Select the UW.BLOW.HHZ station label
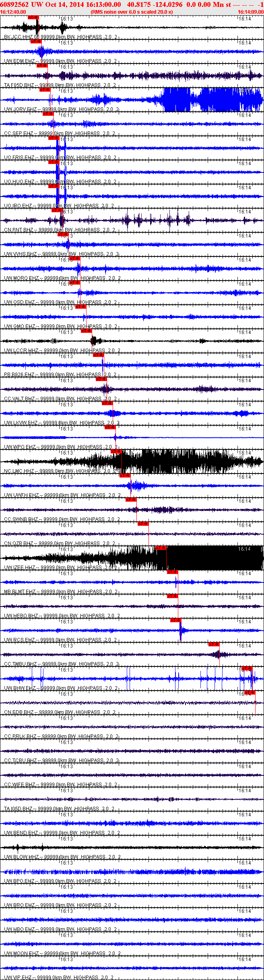Screen dimensions: 264x980 coord(21,857)
